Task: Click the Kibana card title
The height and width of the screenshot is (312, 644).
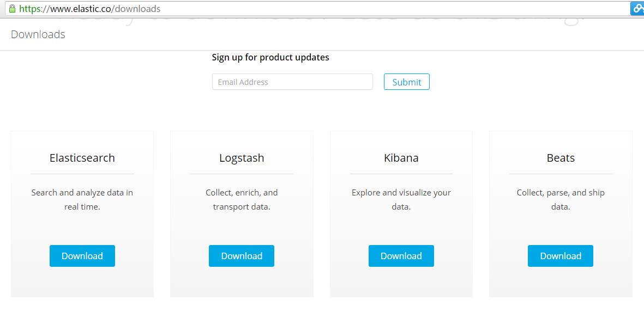Action: (x=401, y=158)
